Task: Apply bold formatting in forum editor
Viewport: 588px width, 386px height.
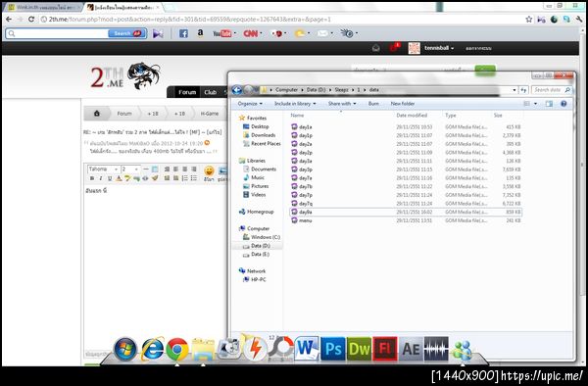Action: 92,178
